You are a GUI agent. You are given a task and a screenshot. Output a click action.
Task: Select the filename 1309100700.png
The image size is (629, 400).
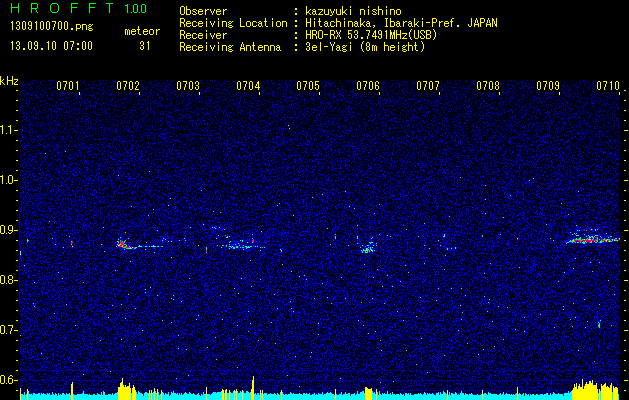tap(51, 27)
